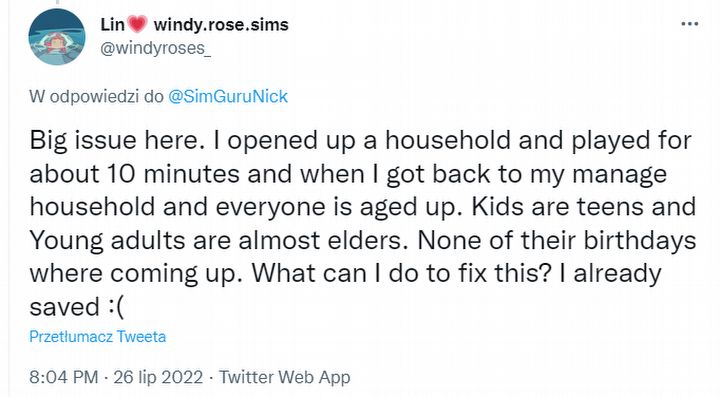Click the "None of their birthdays" phrase

coord(557,240)
